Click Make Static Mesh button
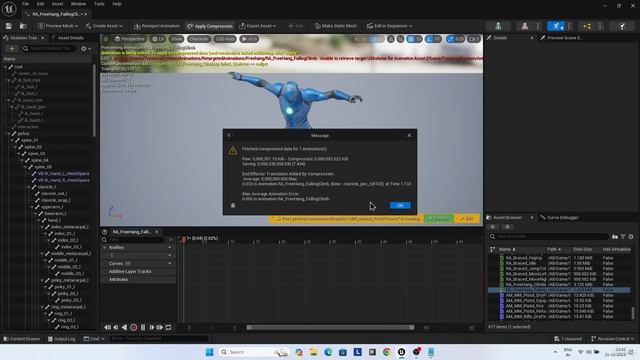This screenshot has height=360, width=640. tap(336, 26)
